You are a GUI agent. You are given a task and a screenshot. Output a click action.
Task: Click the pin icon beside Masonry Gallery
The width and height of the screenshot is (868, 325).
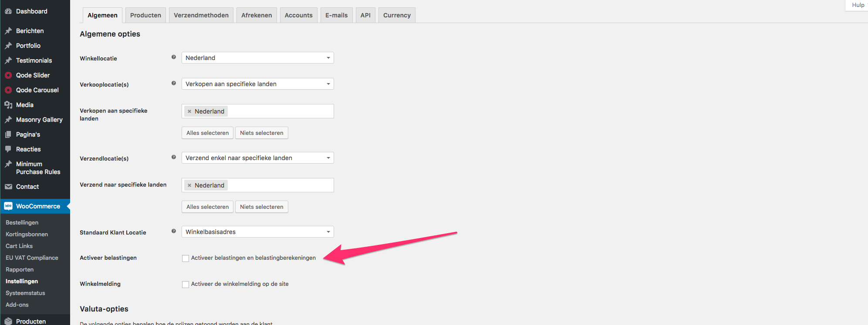point(8,120)
